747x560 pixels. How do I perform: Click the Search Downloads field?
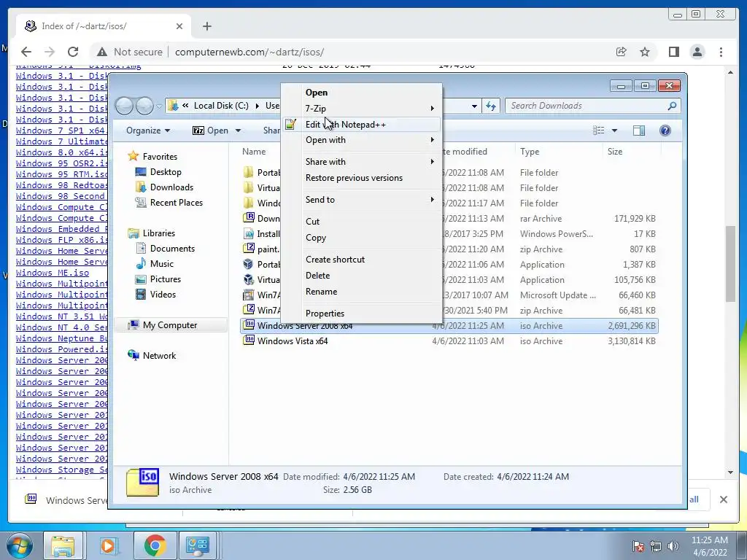(587, 106)
